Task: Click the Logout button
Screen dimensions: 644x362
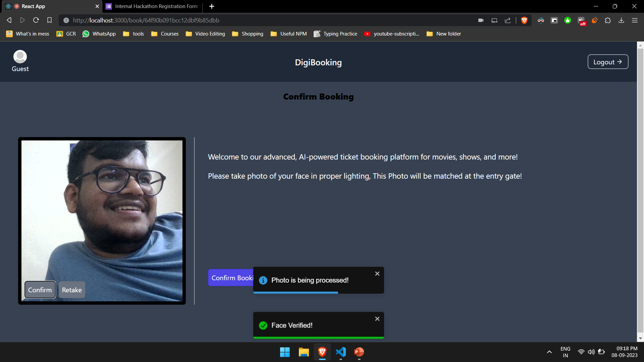Action: 608,62
